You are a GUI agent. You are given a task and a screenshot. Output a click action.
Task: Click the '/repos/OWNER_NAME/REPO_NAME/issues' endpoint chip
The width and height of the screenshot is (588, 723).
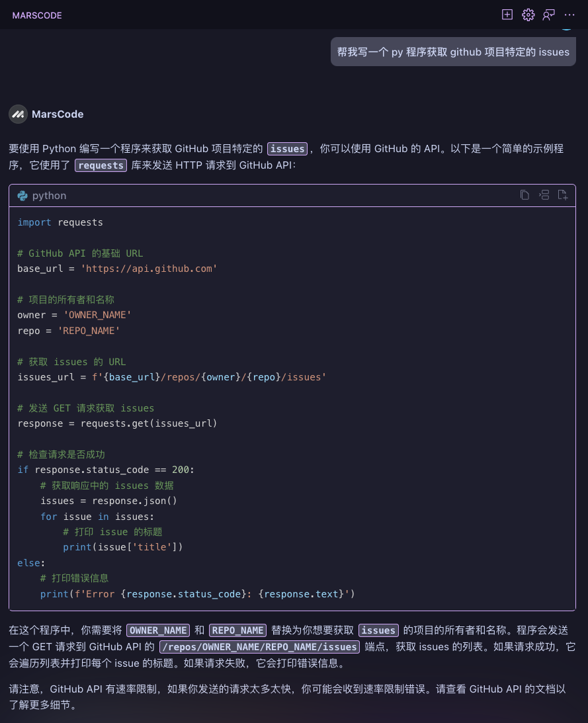260,647
